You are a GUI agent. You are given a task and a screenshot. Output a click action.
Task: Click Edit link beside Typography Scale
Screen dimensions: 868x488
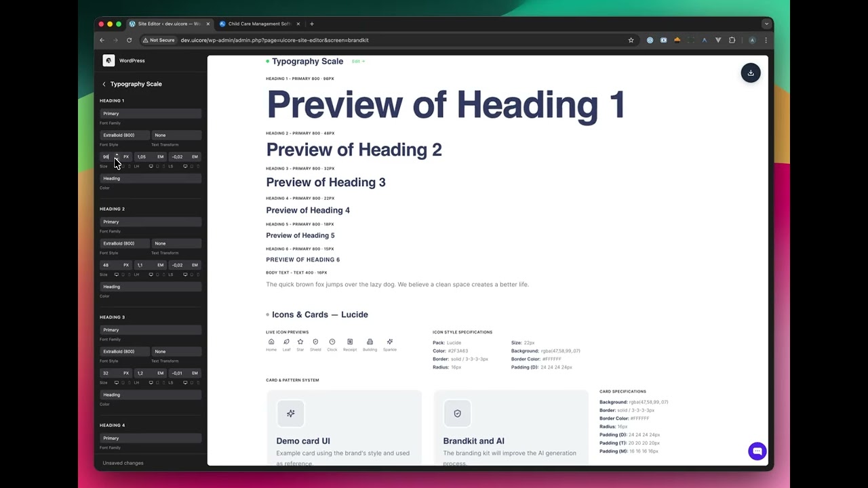[358, 62]
